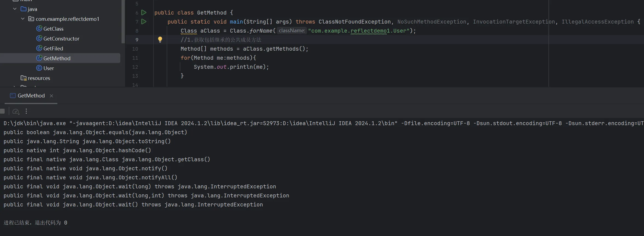Image resolution: width=644 pixels, height=236 pixels.
Task: Switch to the GetMethod run tab
Action: coord(31,96)
